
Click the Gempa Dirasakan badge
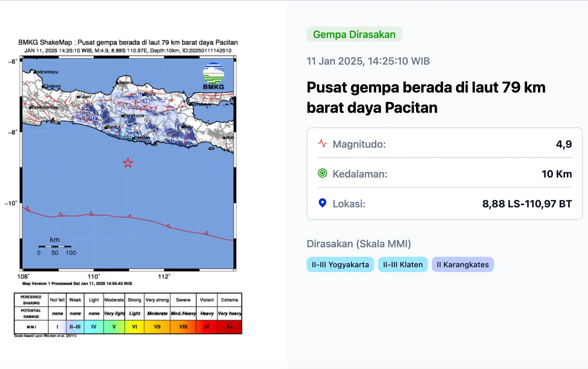[354, 34]
